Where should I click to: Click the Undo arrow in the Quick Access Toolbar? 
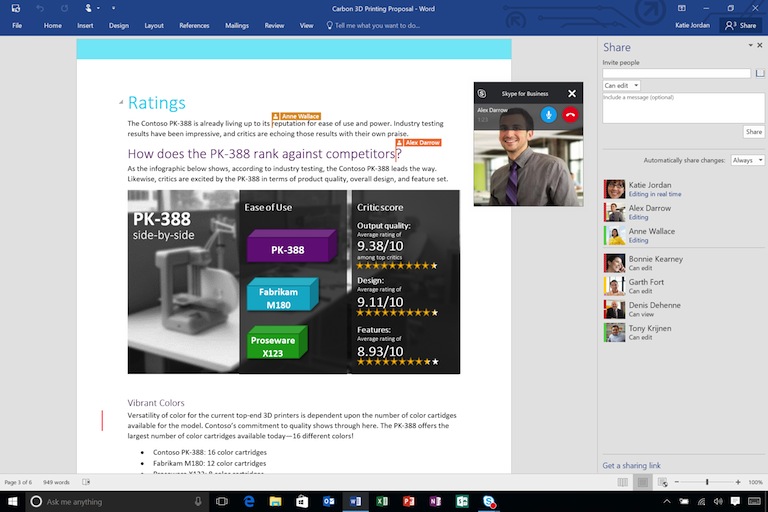pos(39,8)
